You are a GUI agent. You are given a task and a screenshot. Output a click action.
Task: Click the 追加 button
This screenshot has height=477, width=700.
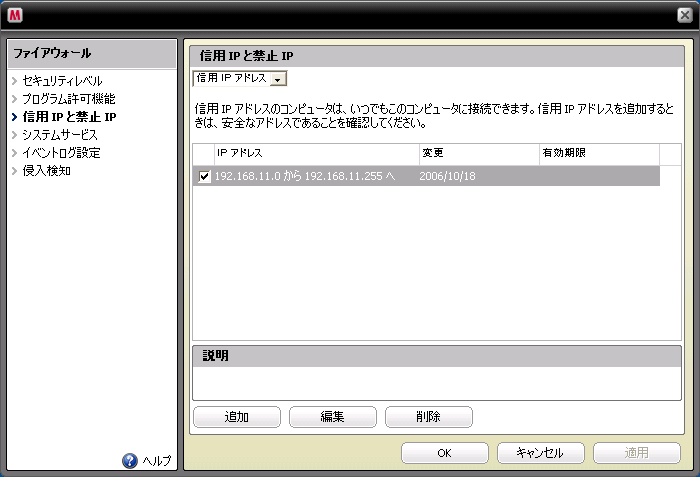point(237,417)
